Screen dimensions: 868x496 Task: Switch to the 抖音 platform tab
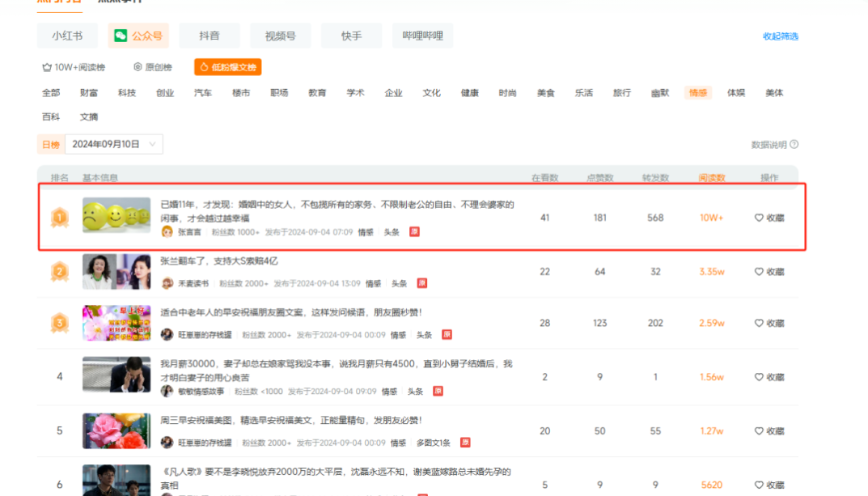(x=210, y=36)
